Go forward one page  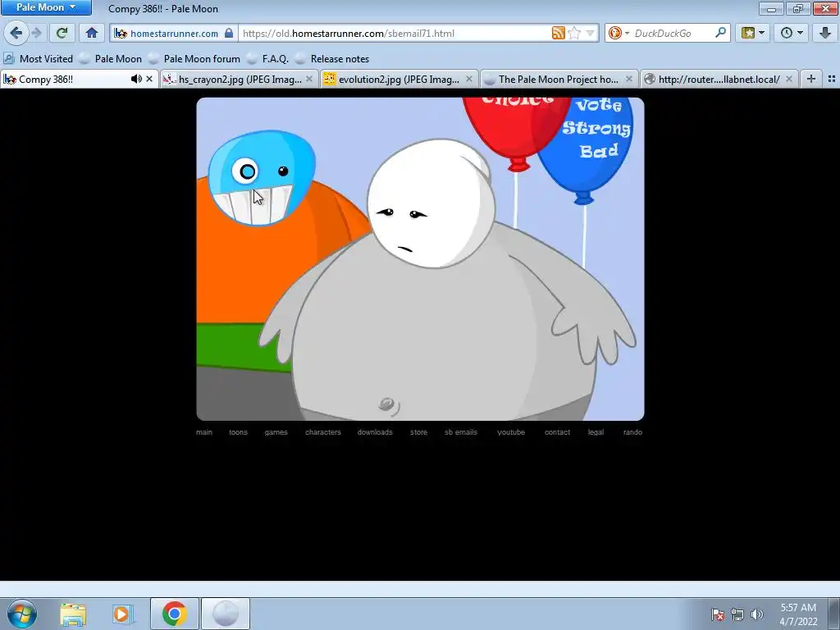tap(36, 33)
